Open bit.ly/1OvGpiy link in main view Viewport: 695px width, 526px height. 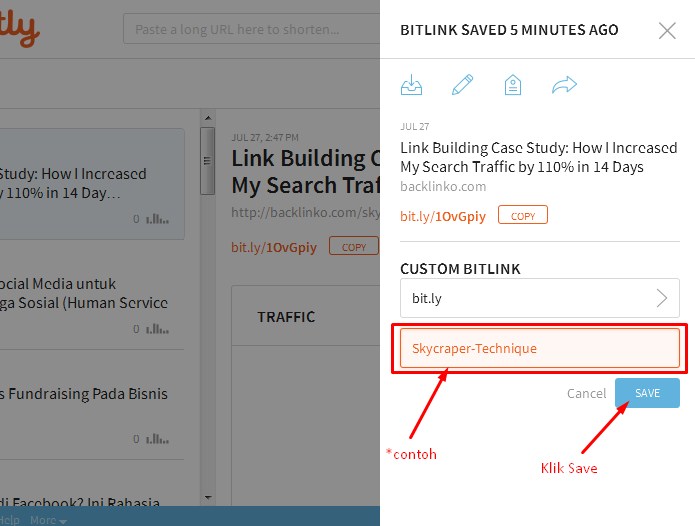[274, 247]
